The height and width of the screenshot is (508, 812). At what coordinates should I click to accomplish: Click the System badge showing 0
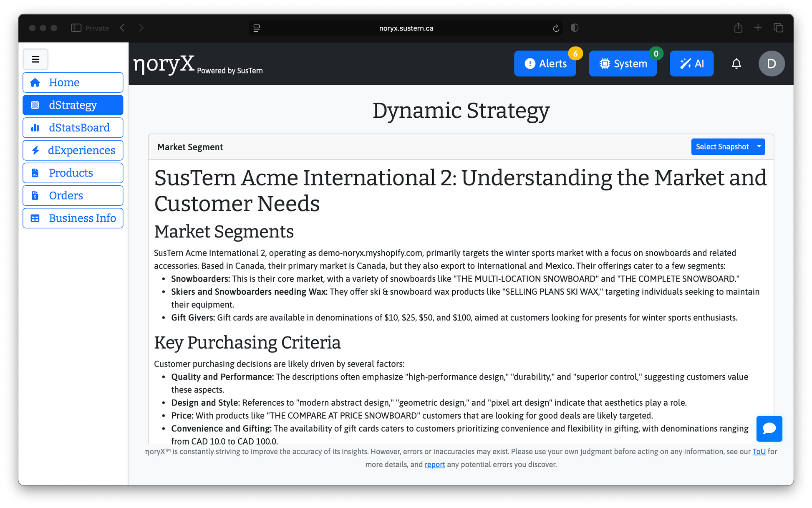click(x=656, y=53)
